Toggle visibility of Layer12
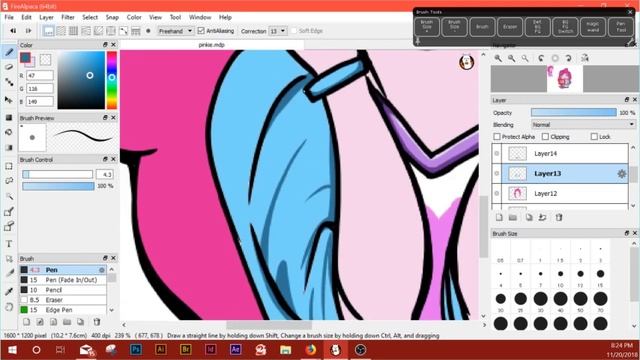 [x=497, y=193]
